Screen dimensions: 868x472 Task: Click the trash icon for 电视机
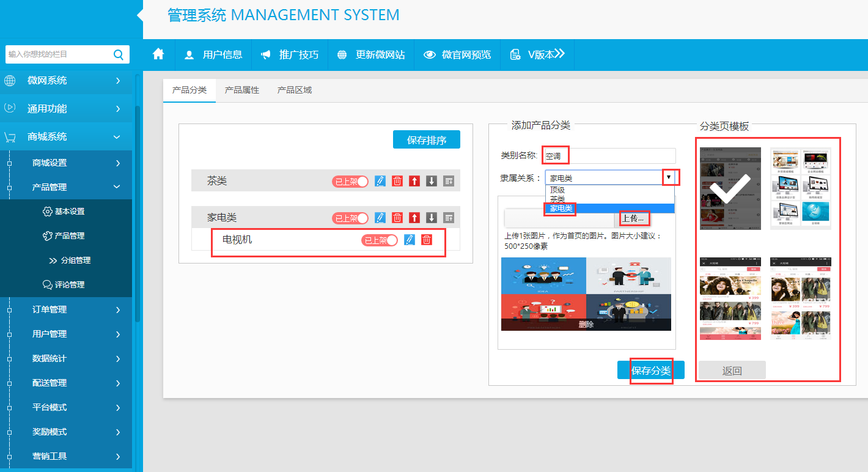click(427, 240)
